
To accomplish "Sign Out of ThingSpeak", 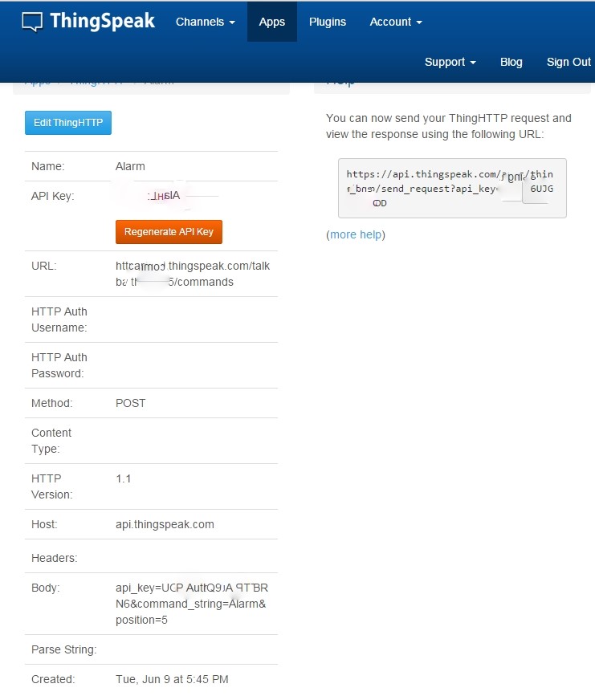I will [569, 62].
